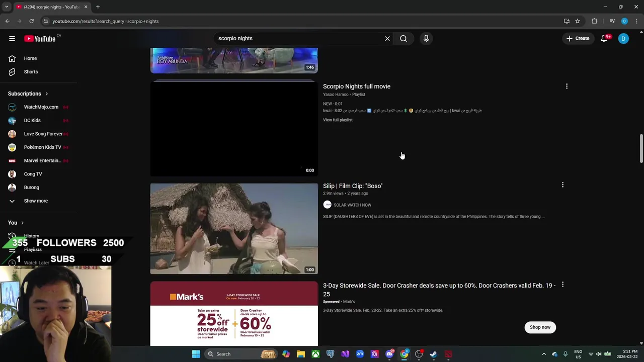Open the YouTube hamburger guide menu

(x=12, y=38)
